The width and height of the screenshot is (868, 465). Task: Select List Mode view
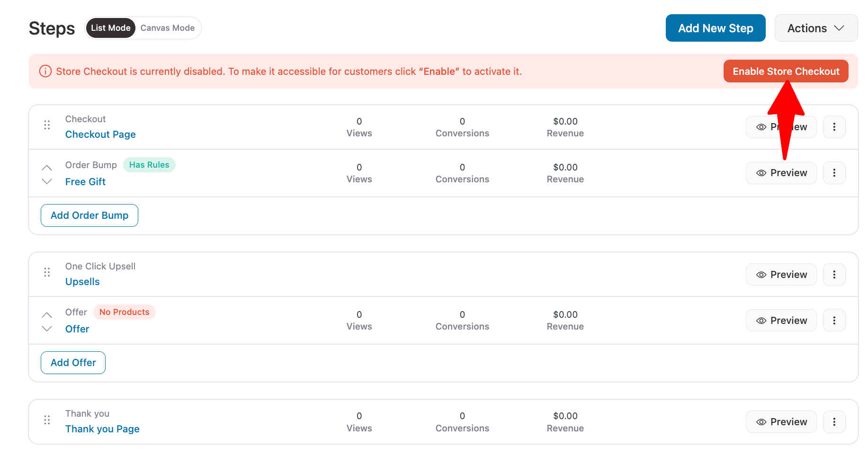(110, 28)
